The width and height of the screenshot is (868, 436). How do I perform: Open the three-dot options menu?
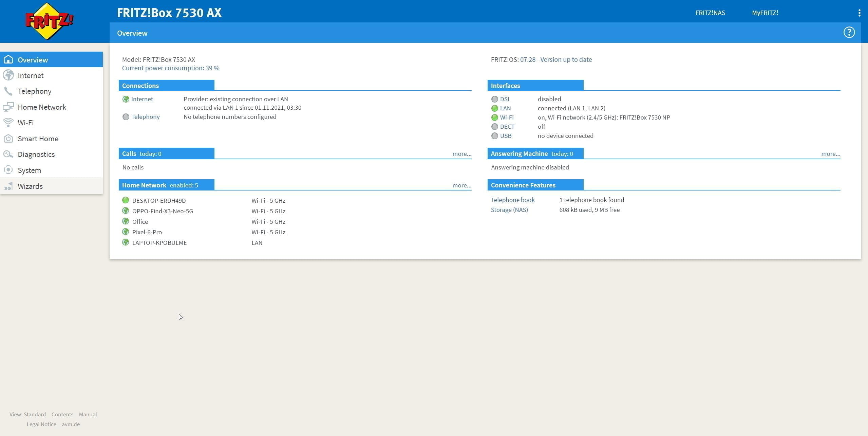pyautogui.click(x=859, y=13)
